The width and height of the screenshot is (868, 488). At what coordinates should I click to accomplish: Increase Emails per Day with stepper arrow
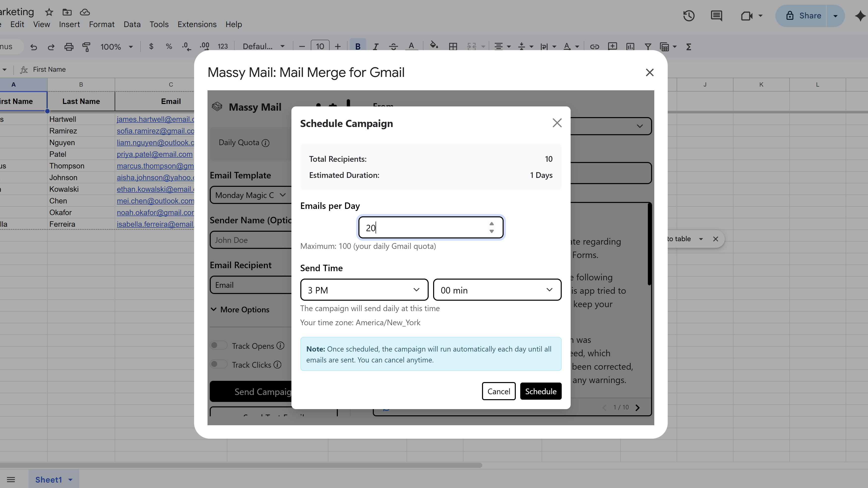[x=492, y=223]
